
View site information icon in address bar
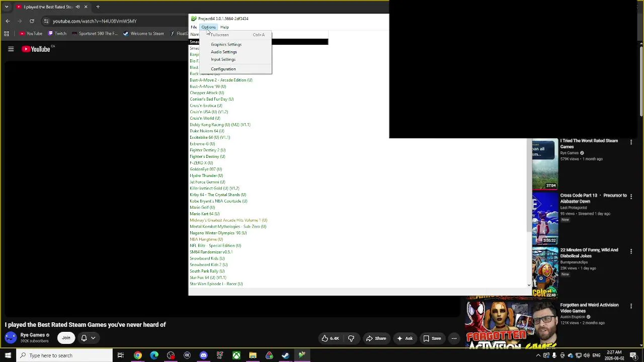point(46,21)
